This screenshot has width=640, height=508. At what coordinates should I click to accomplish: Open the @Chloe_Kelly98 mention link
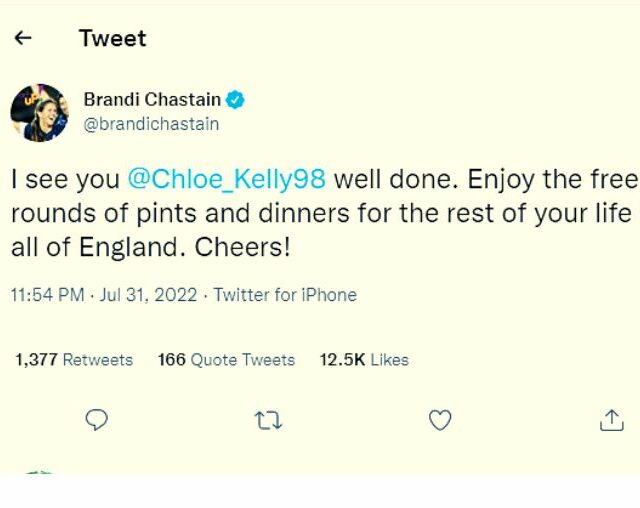point(227,180)
